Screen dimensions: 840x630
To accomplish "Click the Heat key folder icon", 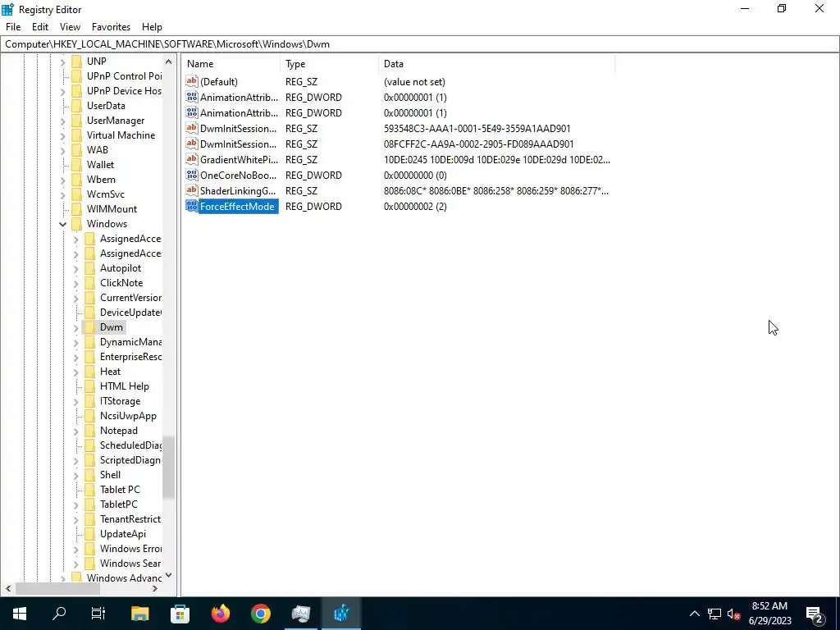I will pyautogui.click(x=90, y=372).
